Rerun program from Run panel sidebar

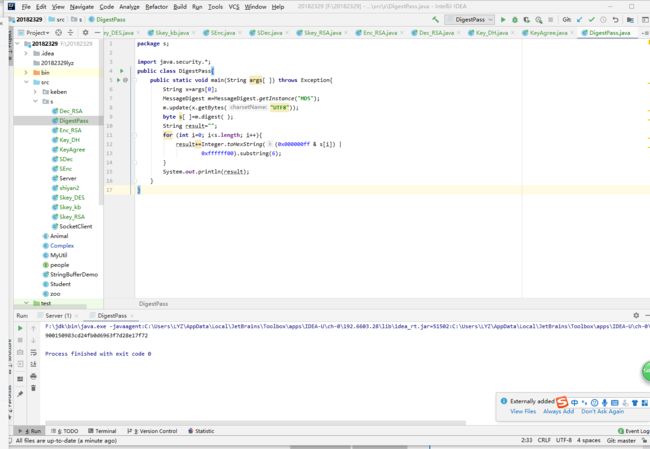point(21,326)
